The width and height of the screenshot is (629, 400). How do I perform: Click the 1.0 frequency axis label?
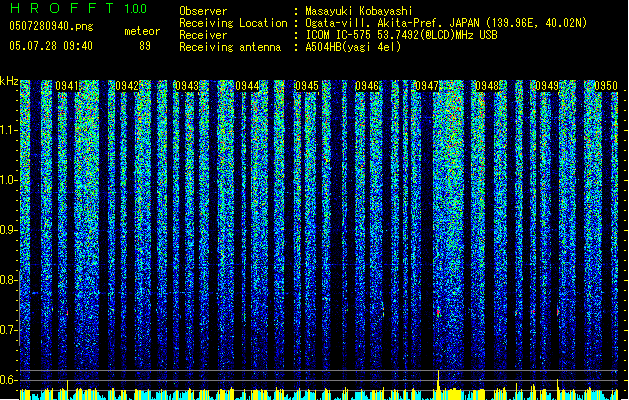coord(9,180)
